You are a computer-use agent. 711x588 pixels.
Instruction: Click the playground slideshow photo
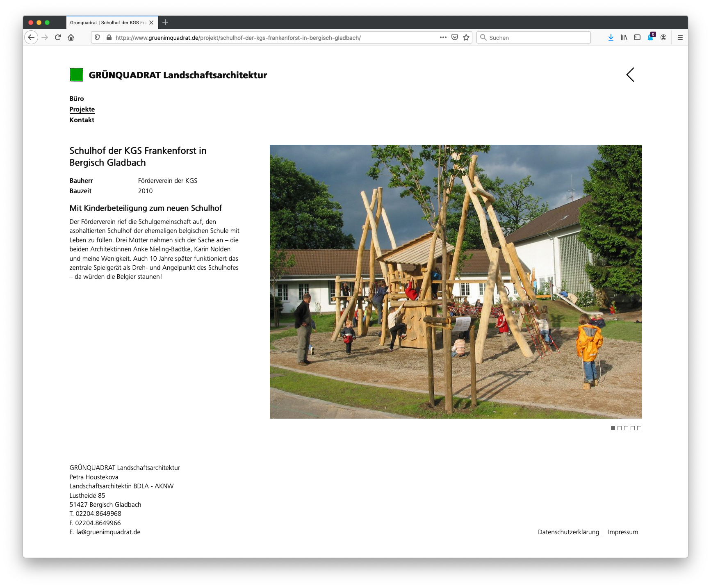(x=456, y=282)
